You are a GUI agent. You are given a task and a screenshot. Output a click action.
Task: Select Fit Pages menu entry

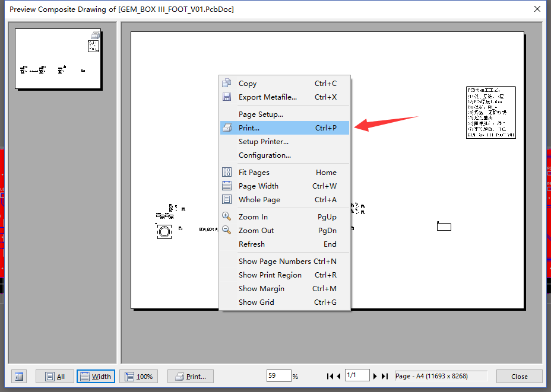(284, 173)
